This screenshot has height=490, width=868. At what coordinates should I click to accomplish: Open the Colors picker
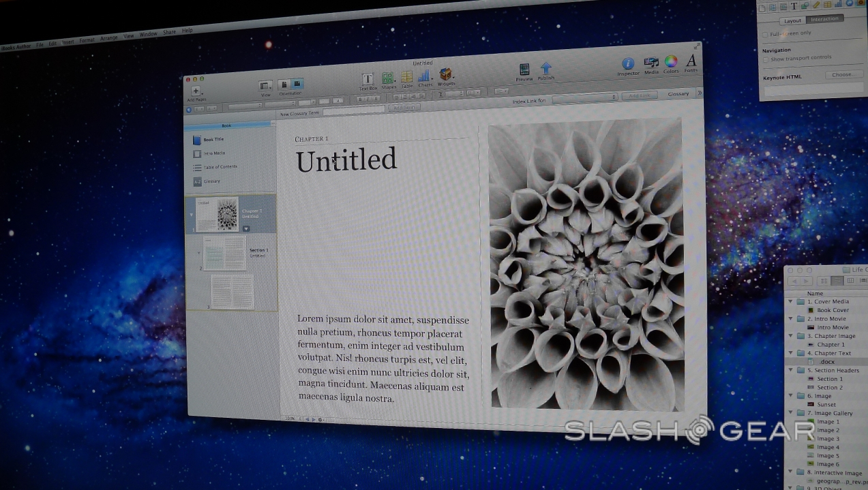671,63
